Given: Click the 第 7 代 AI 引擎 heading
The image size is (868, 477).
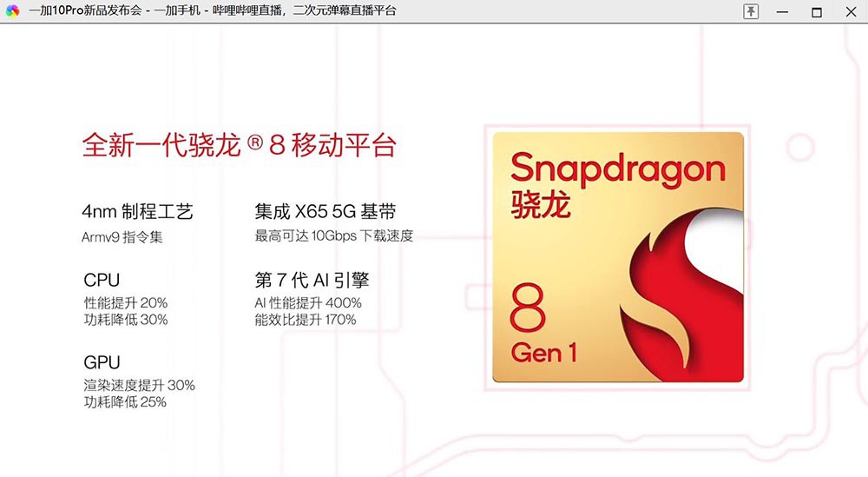Looking at the screenshot, I should click(x=312, y=280).
